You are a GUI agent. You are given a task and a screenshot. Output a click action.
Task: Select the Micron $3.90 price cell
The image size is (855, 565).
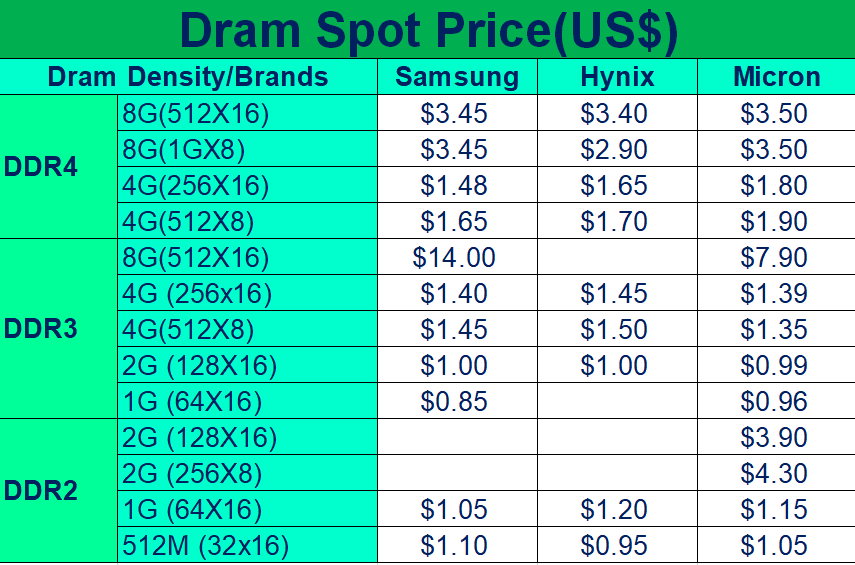point(776,437)
